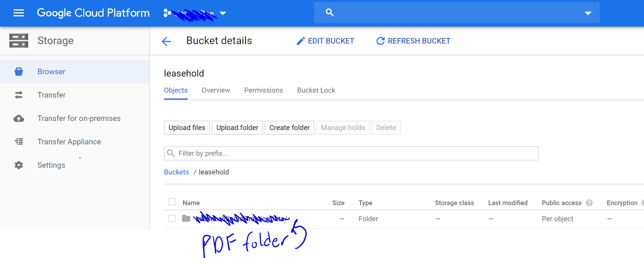
Task: Click the folder icon in the object row
Action: [x=186, y=218]
